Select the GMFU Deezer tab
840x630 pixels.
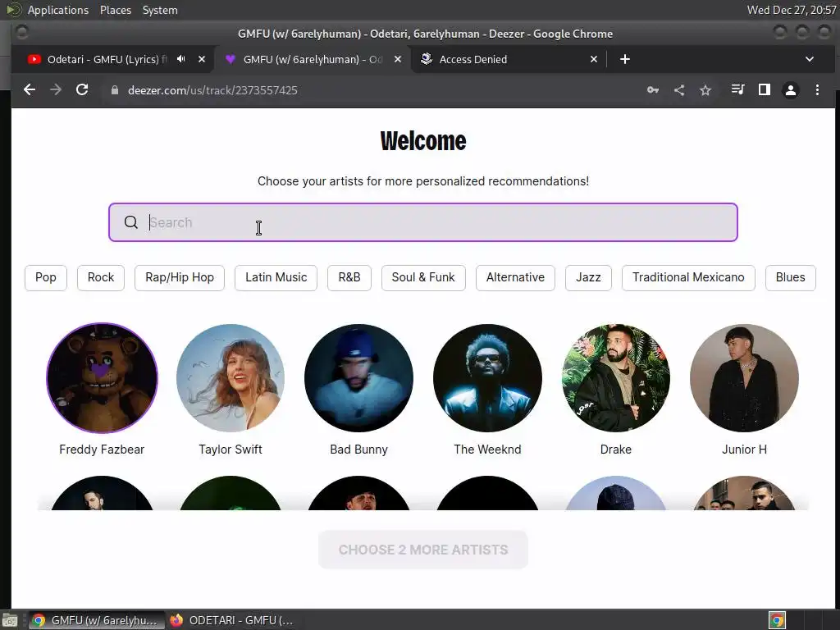[x=313, y=59]
